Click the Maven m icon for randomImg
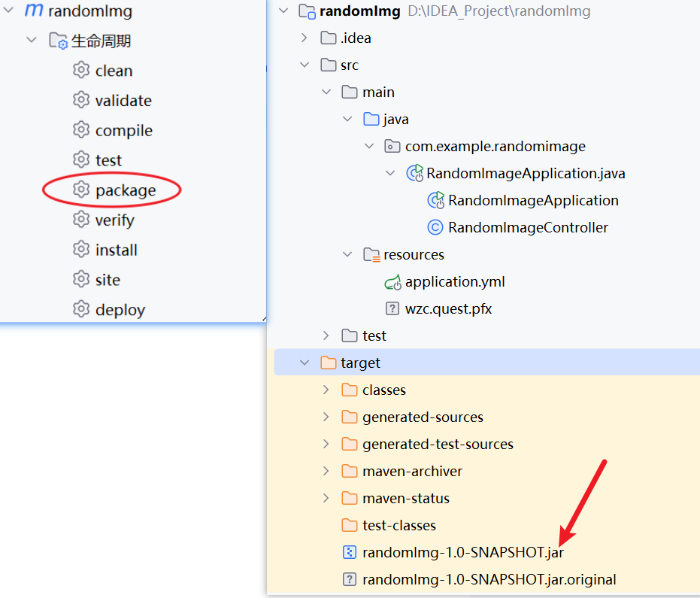This screenshot has height=598, width=700. point(34,11)
